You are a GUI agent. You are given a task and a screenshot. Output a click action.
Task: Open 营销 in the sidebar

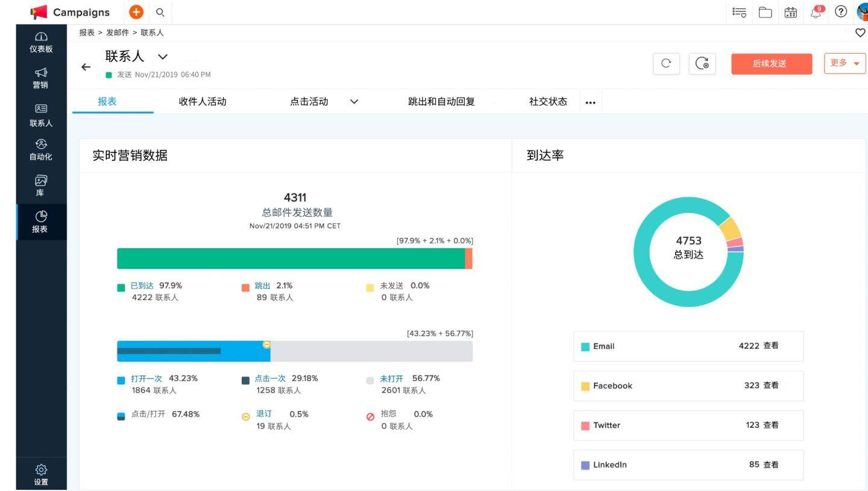coord(41,78)
